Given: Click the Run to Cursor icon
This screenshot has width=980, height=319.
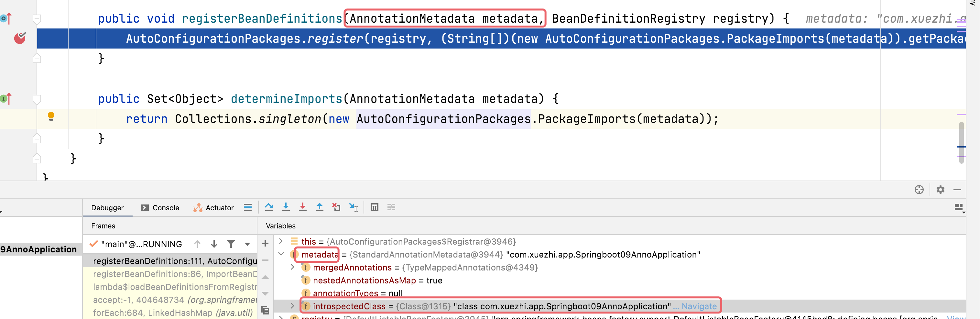Looking at the screenshot, I should (354, 207).
